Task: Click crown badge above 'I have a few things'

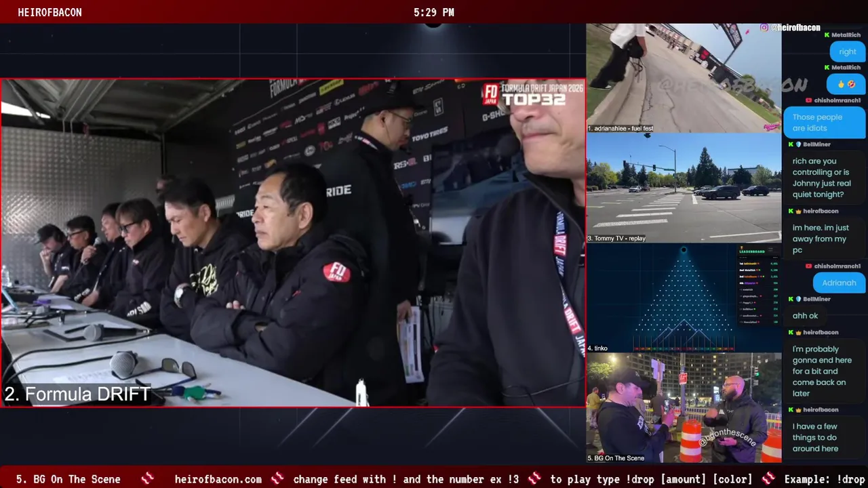Action: click(x=798, y=409)
